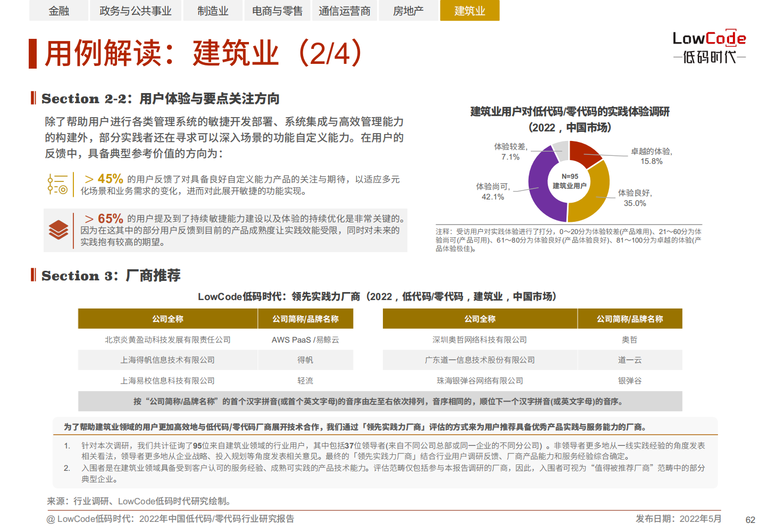Click the page number 62
Viewport: 768px width, 532px height.
[x=750, y=520]
